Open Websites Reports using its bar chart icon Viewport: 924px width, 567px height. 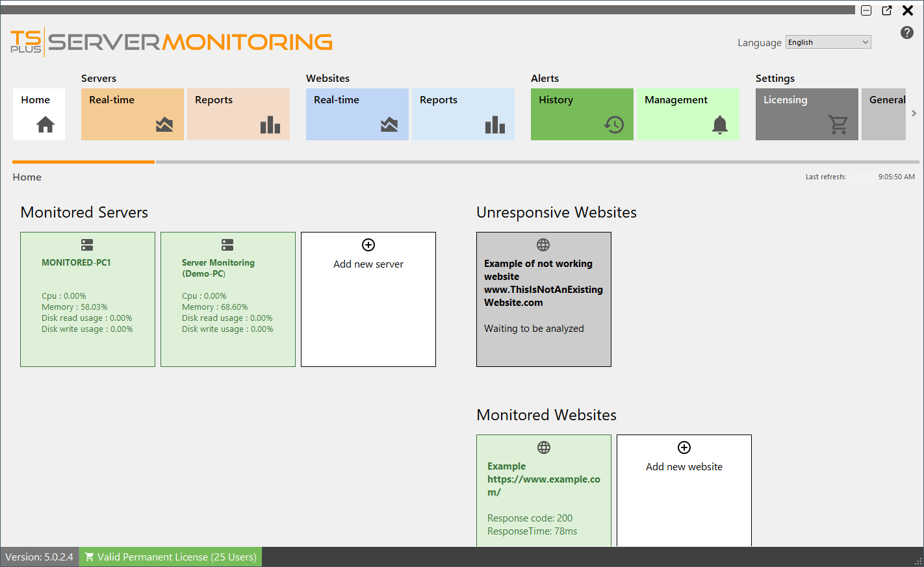point(494,124)
